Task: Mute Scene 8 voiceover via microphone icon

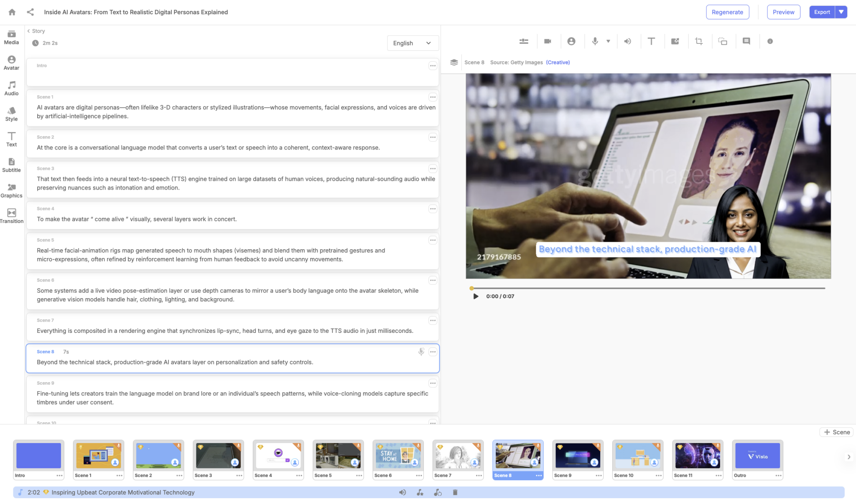Action: click(x=421, y=352)
